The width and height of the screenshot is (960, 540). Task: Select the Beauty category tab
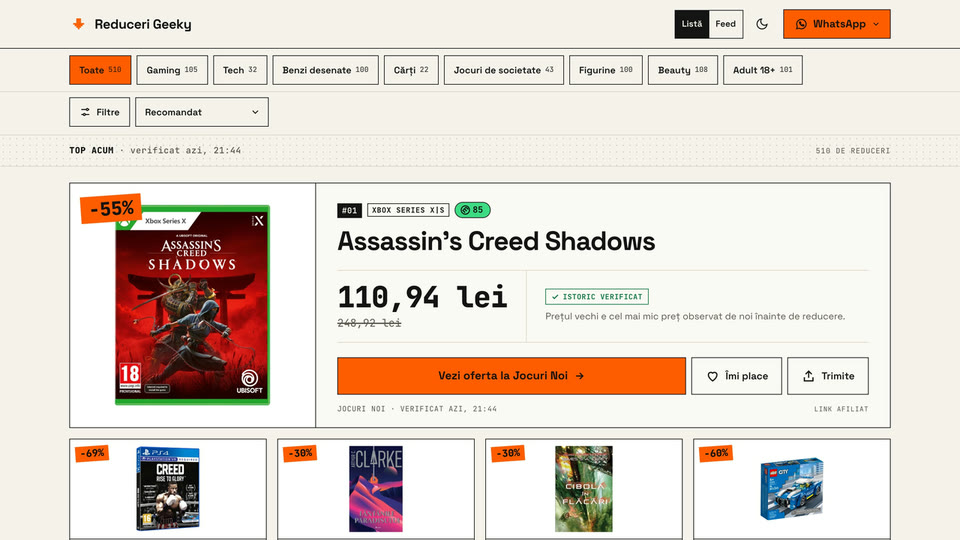click(683, 70)
